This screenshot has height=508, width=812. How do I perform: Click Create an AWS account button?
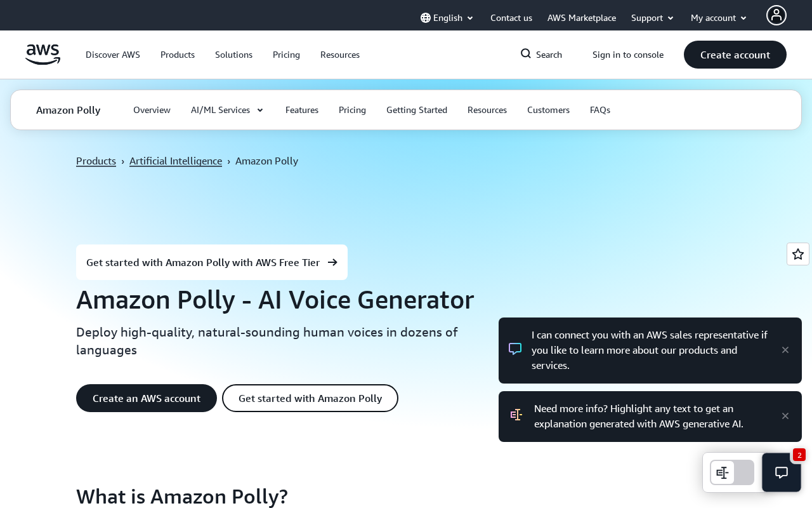[x=147, y=398]
